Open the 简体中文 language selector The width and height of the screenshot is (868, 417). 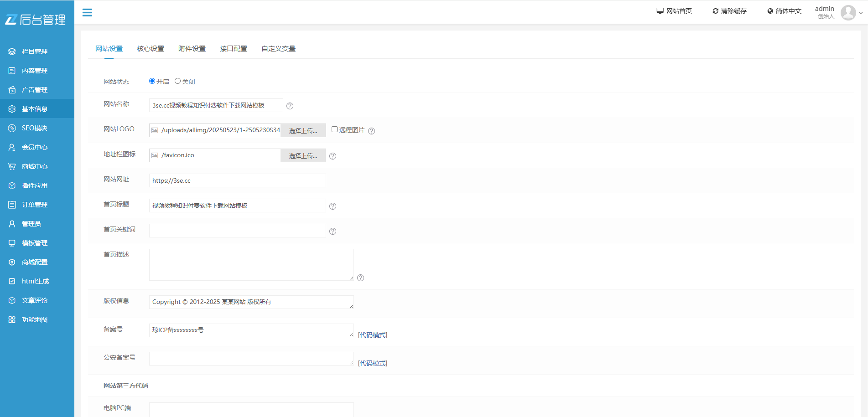click(x=784, y=11)
